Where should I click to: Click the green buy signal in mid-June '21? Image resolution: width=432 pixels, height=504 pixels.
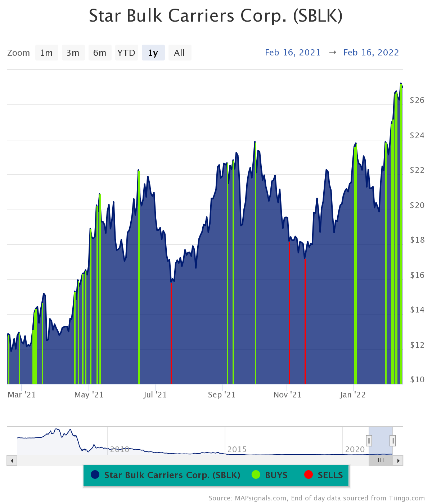tap(139, 277)
